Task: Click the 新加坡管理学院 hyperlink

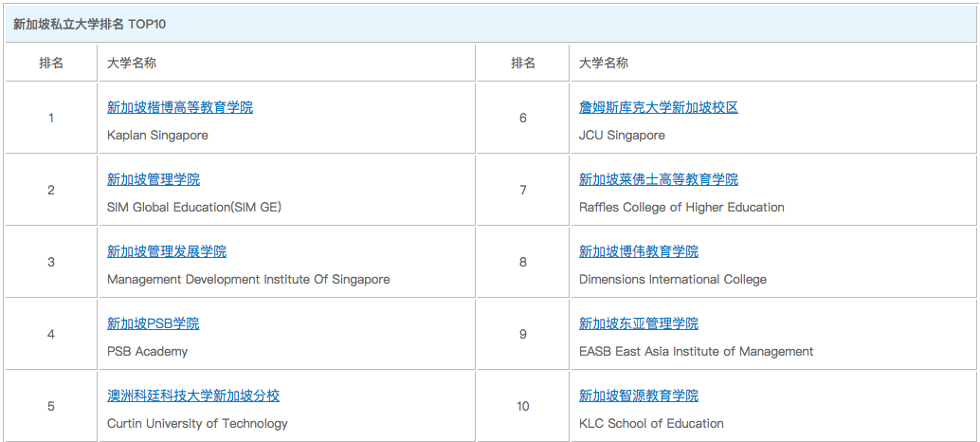Action: coord(154,179)
